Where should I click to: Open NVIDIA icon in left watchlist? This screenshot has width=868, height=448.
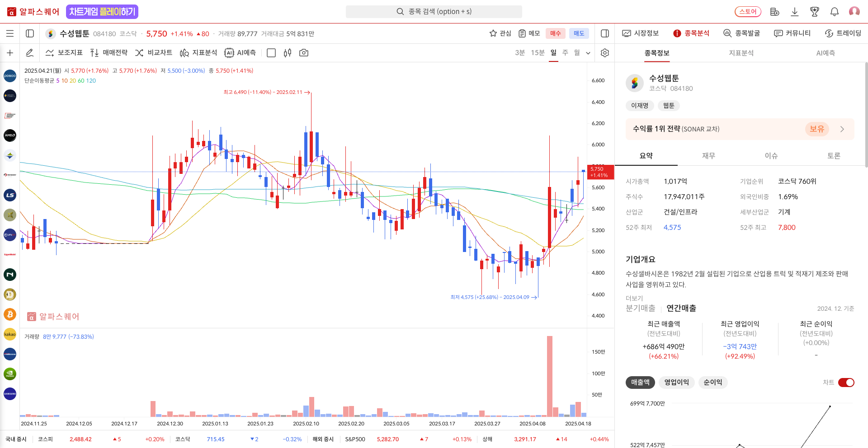click(x=10, y=374)
